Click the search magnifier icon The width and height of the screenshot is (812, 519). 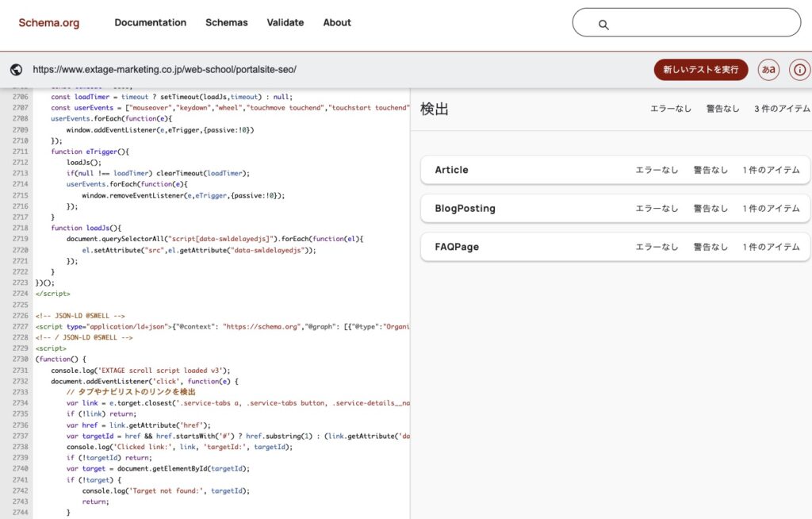(603, 25)
